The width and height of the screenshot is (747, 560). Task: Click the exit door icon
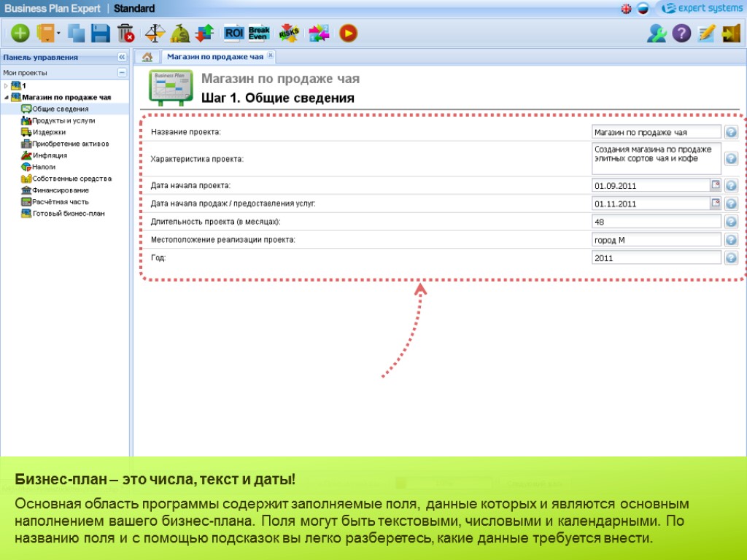pyautogui.click(x=731, y=34)
